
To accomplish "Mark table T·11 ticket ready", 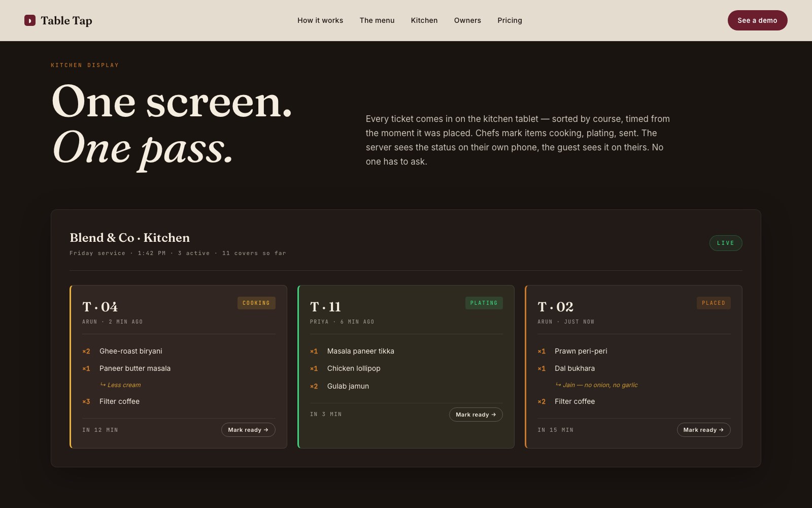I will [x=476, y=415].
